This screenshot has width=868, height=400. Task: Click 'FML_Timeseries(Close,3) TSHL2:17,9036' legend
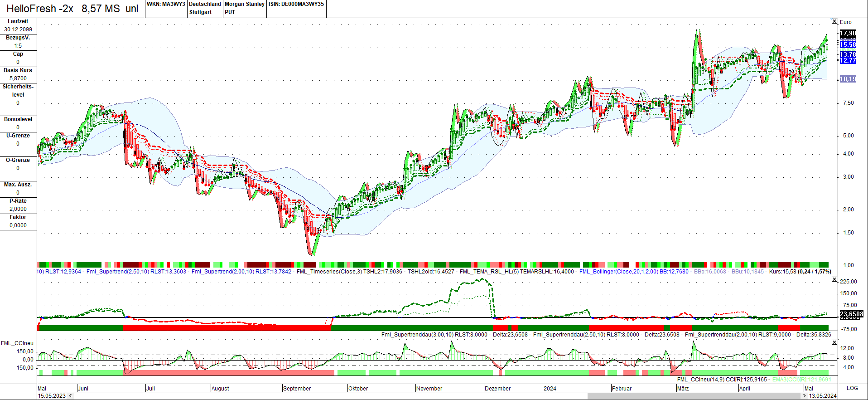[x=349, y=272]
